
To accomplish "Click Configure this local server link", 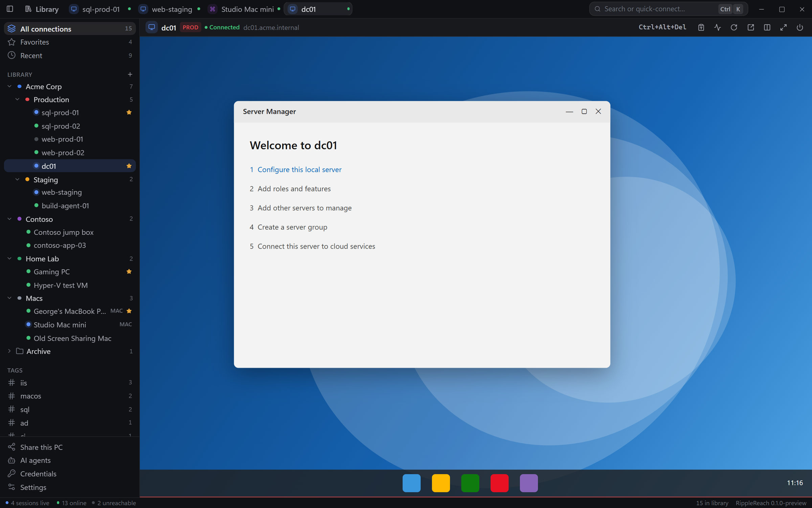I will (299, 169).
